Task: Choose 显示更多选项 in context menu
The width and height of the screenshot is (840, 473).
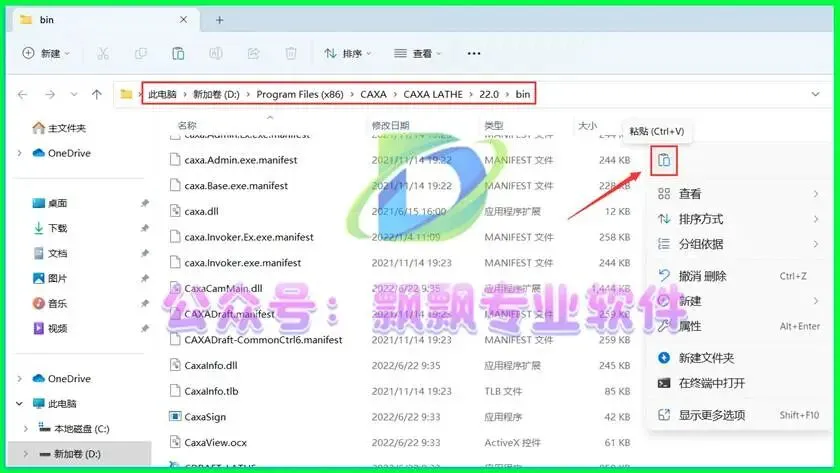Action: [738, 415]
